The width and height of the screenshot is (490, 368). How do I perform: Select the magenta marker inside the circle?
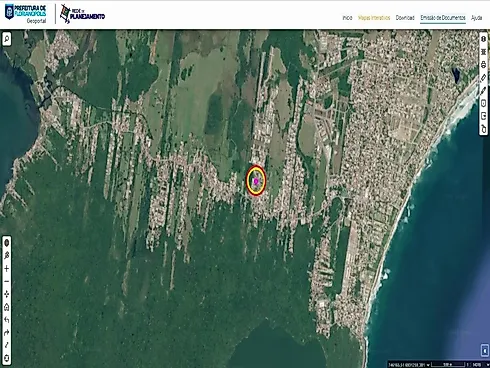point(256,181)
